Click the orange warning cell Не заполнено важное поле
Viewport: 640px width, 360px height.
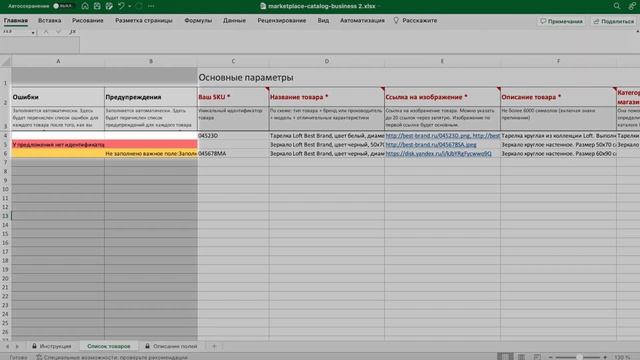[x=151, y=153]
